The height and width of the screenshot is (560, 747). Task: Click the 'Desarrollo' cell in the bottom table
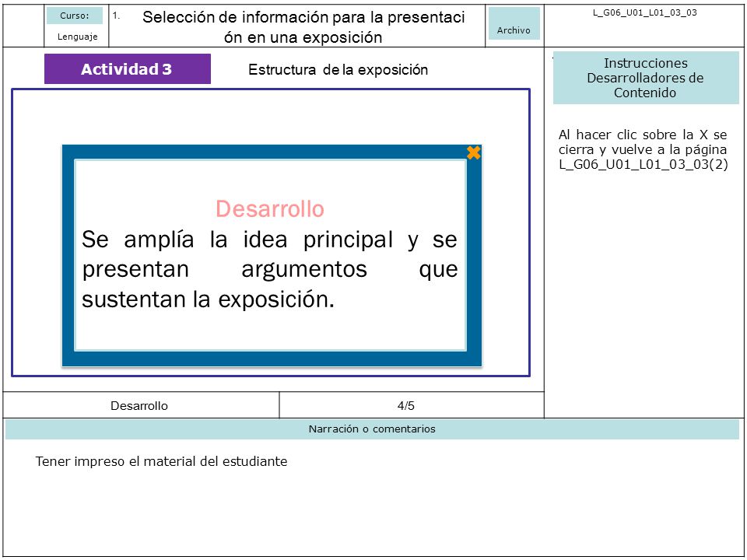tap(141, 405)
